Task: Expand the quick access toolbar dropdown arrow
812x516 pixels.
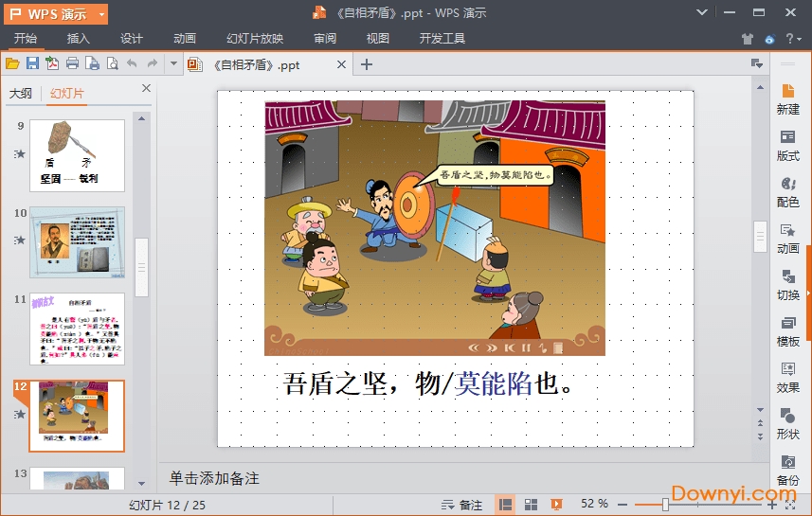Action: pyautogui.click(x=173, y=63)
